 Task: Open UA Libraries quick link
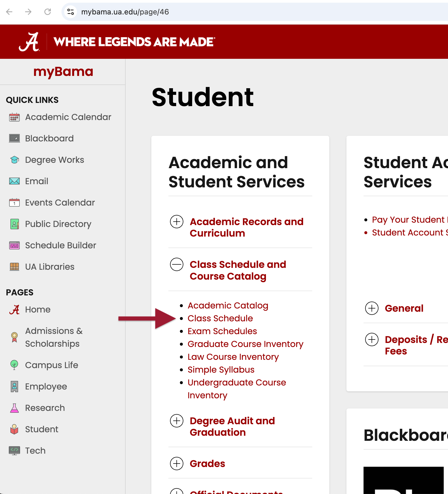[50, 267]
